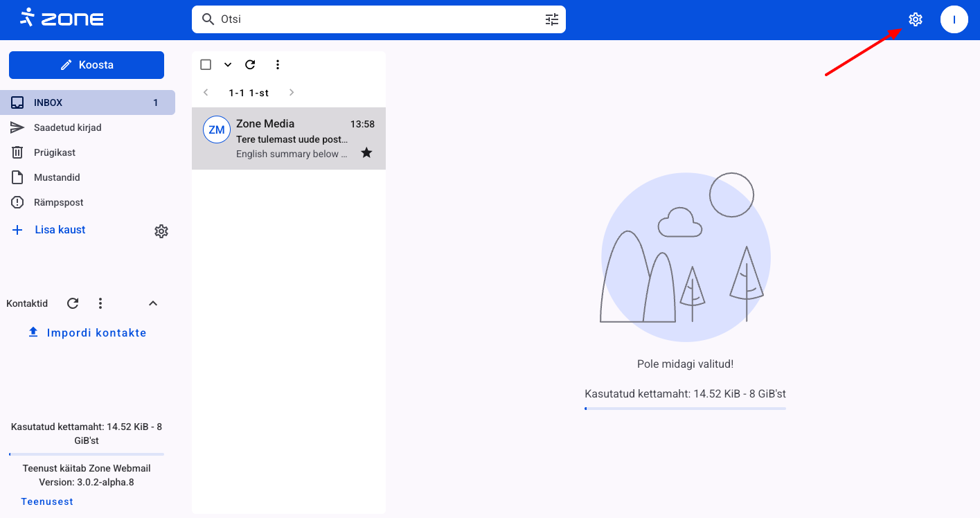Open folder settings gear icon

(161, 231)
